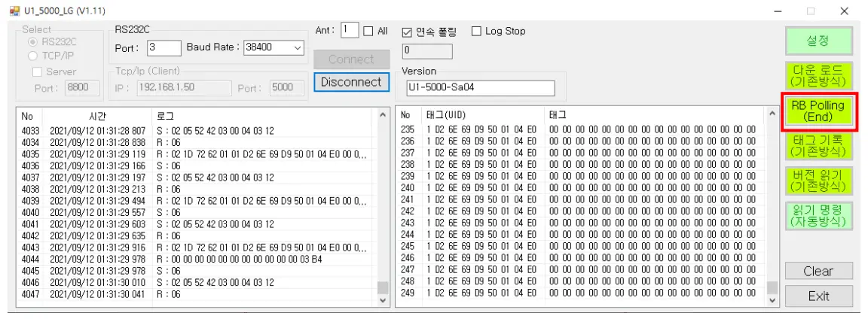The image size is (868, 319).
Task: Uncheck the 연속 폴링 checkbox
Action: pyautogui.click(x=407, y=32)
